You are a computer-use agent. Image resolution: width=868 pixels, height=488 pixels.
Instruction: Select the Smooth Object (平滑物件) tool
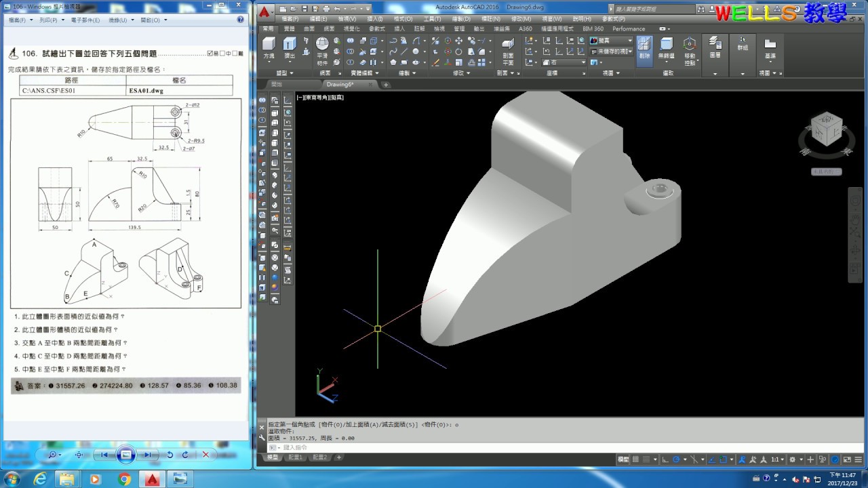click(x=322, y=51)
